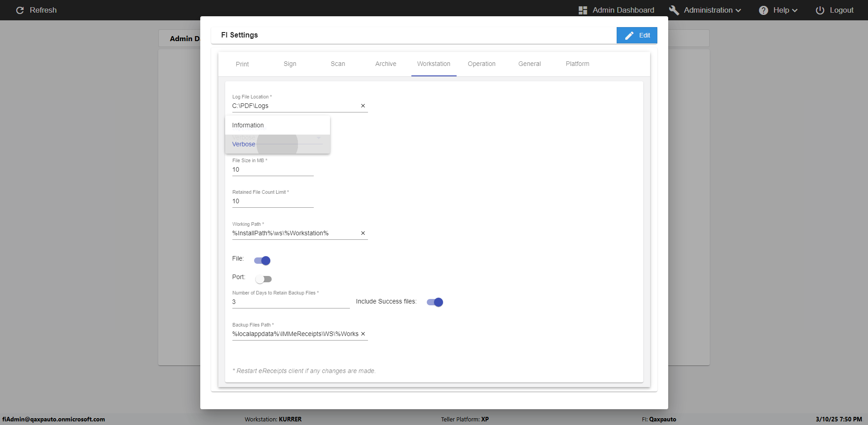868x425 pixels.
Task: Click the Logout power icon
Action: (820, 10)
